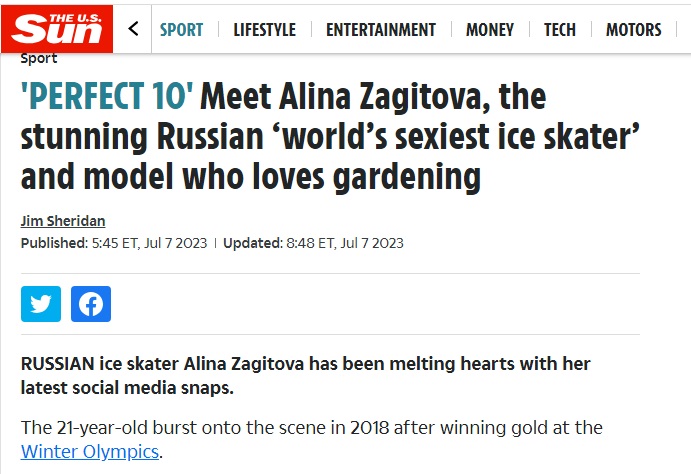Open the SPORT section tab

(x=181, y=30)
